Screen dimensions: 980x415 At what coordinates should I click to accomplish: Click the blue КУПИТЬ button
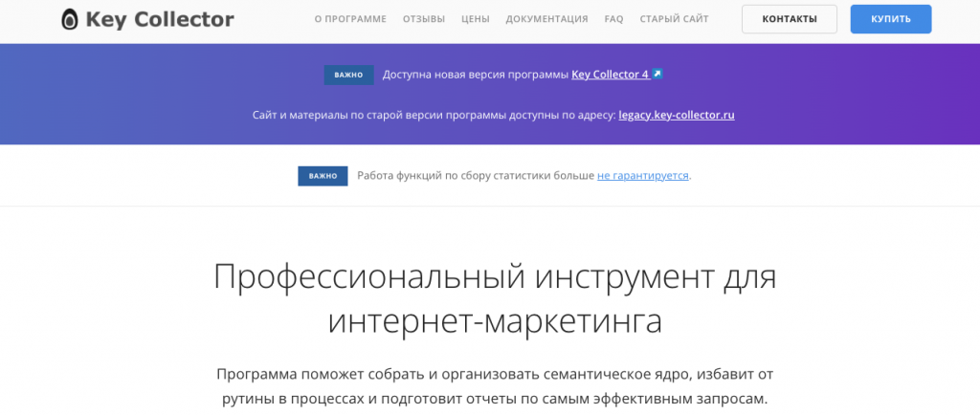(x=890, y=19)
